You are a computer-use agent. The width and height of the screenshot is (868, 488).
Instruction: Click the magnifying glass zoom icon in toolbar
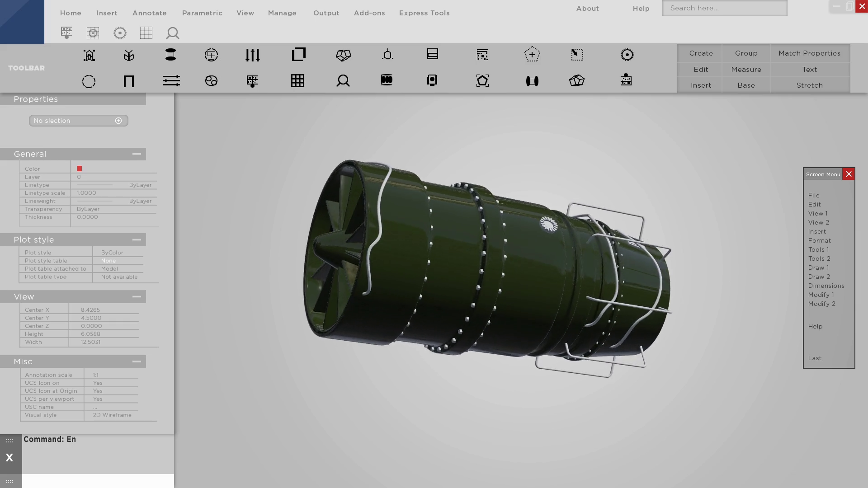tap(344, 81)
